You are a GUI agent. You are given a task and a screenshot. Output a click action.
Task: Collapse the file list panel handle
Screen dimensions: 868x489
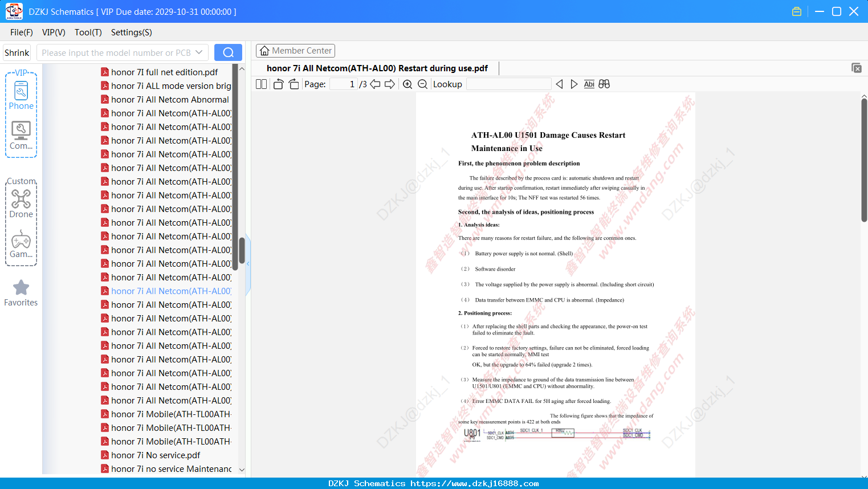pyautogui.click(x=248, y=264)
